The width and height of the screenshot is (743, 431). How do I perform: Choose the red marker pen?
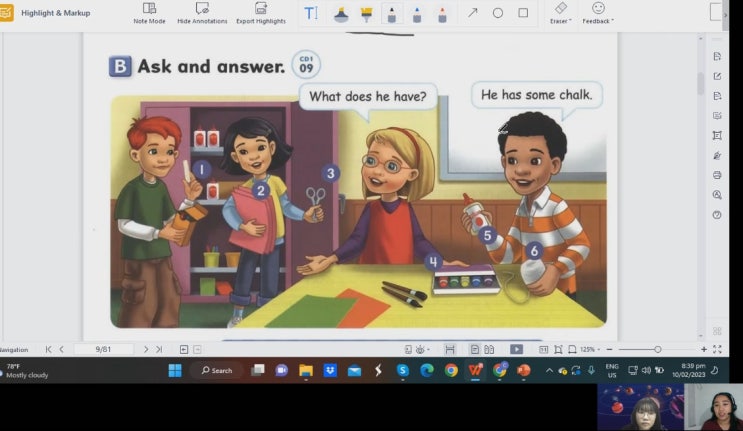tap(442, 14)
